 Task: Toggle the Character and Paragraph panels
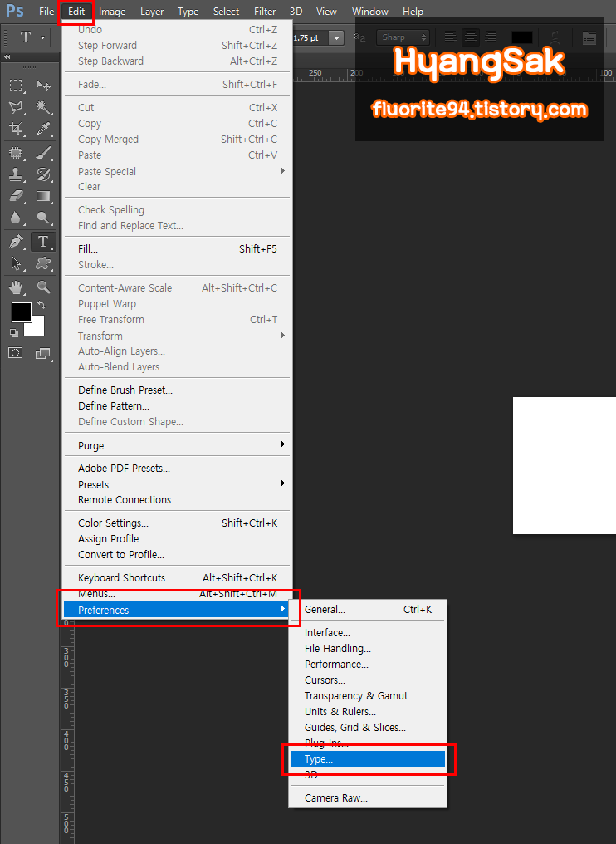click(589, 37)
